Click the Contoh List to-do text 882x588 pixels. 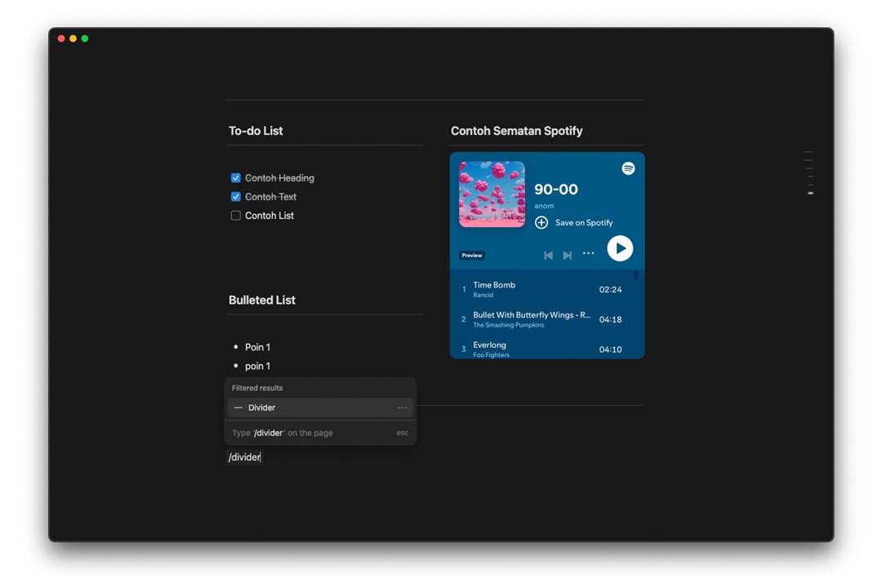tap(269, 216)
